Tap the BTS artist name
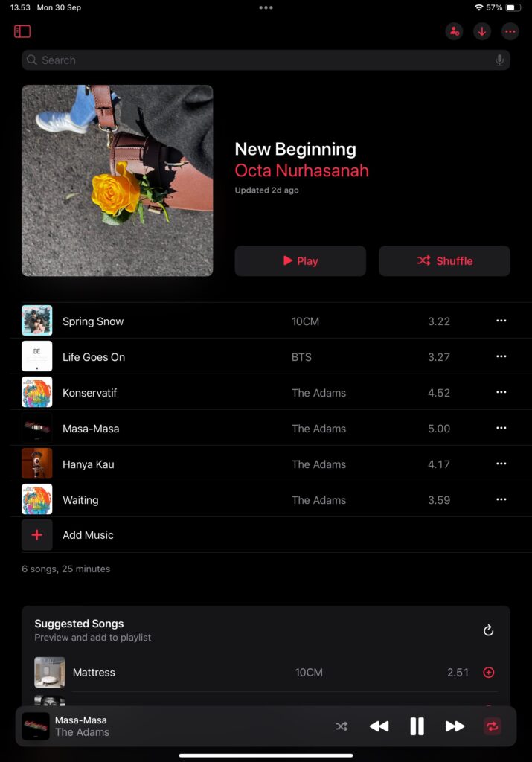Image resolution: width=532 pixels, height=762 pixels. click(301, 357)
